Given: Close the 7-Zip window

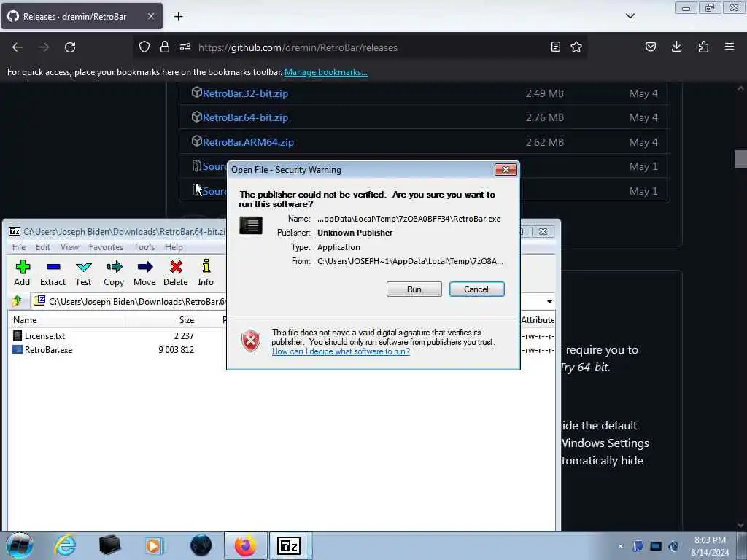Looking at the screenshot, I should [x=543, y=231].
